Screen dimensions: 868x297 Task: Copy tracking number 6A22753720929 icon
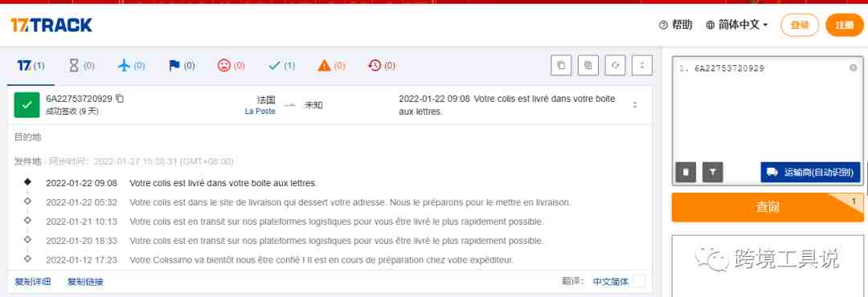click(x=120, y=99)
